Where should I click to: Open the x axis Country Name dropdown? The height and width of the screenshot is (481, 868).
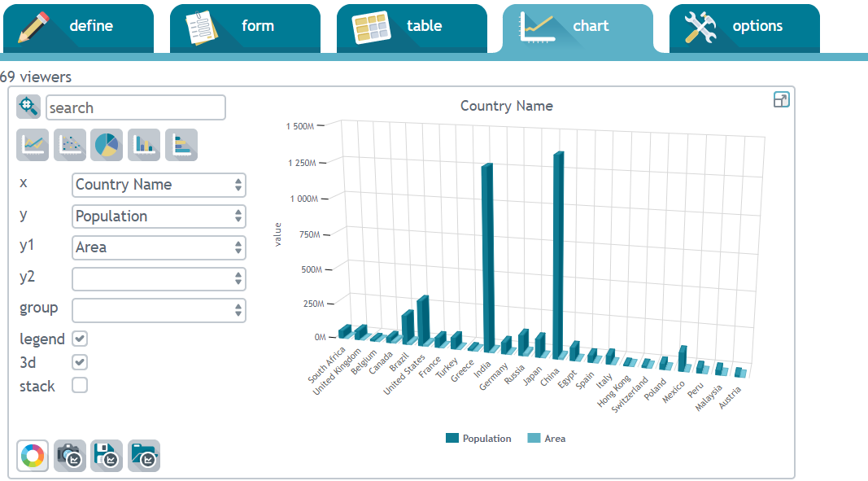tap(159, 185)
